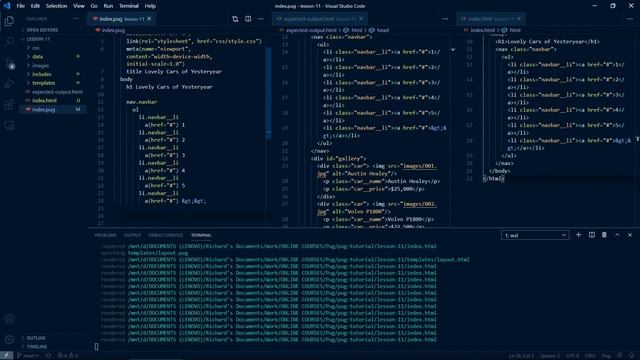Switch to the Output panel tab
This screenshot has width=640, height=360.
132,236
